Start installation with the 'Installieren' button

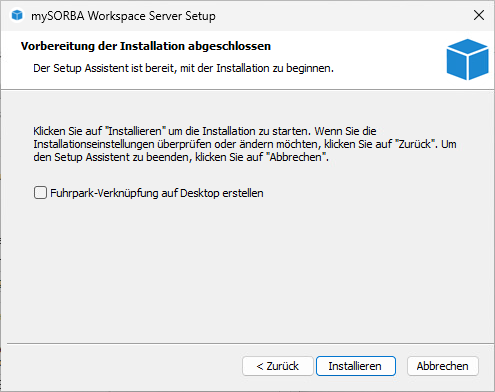coord(356,366)
